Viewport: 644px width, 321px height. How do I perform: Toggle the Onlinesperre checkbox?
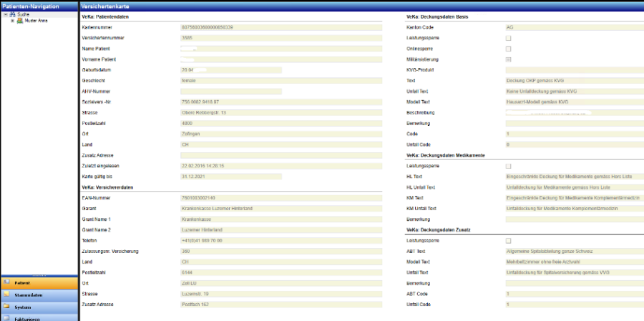[x=509, y=49]
